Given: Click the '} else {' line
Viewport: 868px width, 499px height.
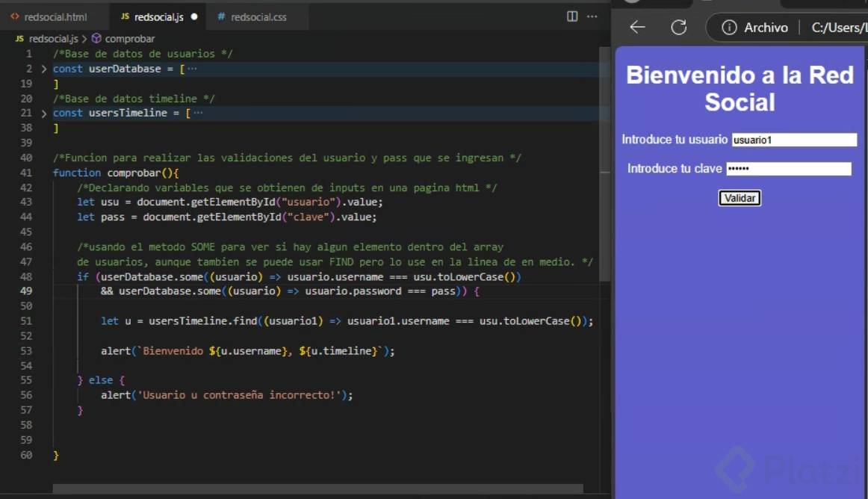Looking at the screenshot, I should 102,380.
